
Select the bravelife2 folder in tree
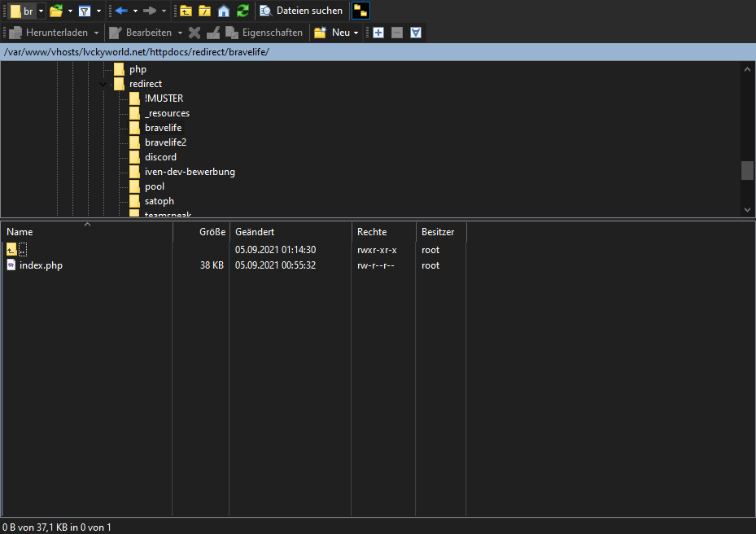[165, 142]
